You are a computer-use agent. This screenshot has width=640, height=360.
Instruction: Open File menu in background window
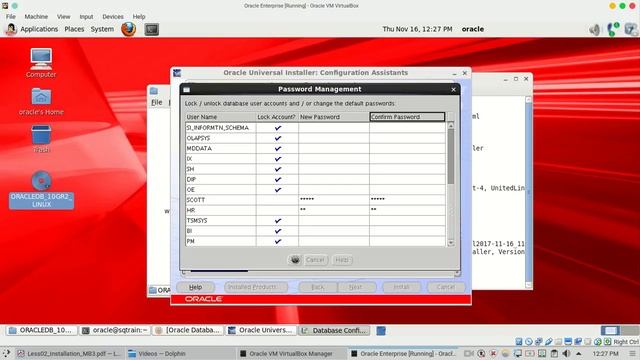click(157, 102)
